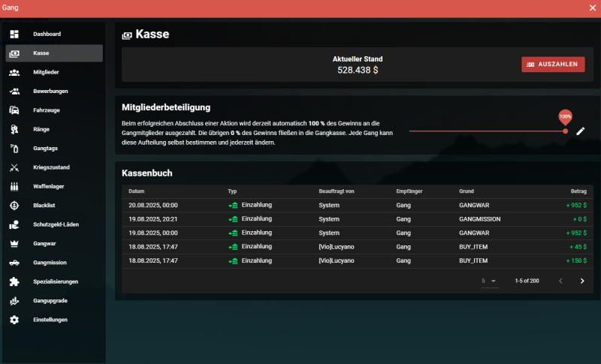Click the Einzahlung bank icon in +45 $ row
The width and height of the screenshot is (601, 364).
(x=233, y=247)
